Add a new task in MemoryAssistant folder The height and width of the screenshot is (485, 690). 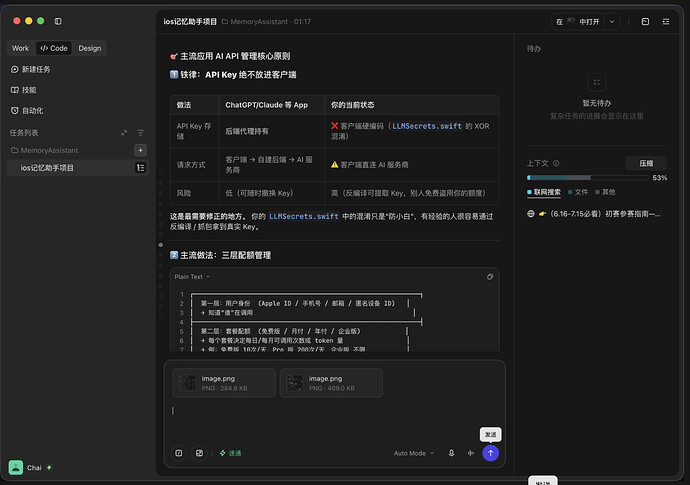tap(140, 151)
